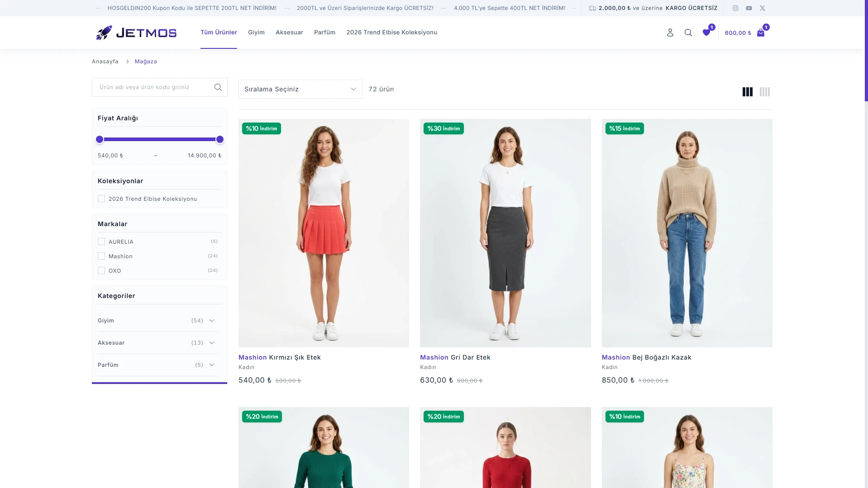The width and height of the screenshot is (868, 488).
Task: Click the header search magnifier icon
Action: coord(688,33)
